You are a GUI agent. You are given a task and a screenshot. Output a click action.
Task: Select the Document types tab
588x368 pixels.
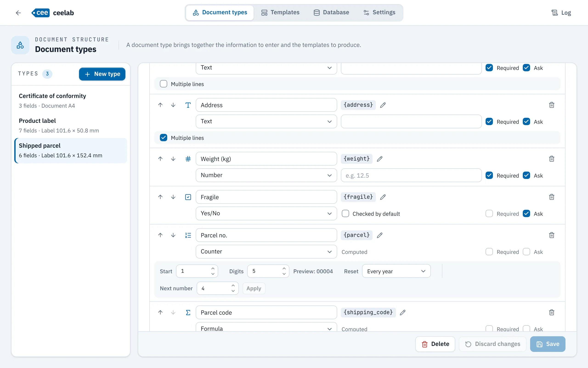coord(220,12)
